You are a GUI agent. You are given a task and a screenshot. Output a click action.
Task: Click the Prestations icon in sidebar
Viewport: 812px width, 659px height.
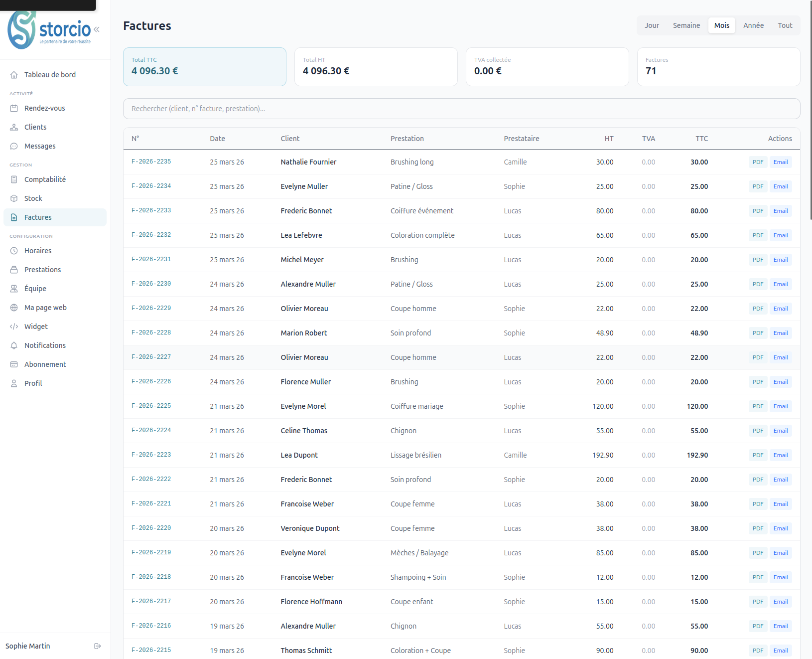[14, 270]
